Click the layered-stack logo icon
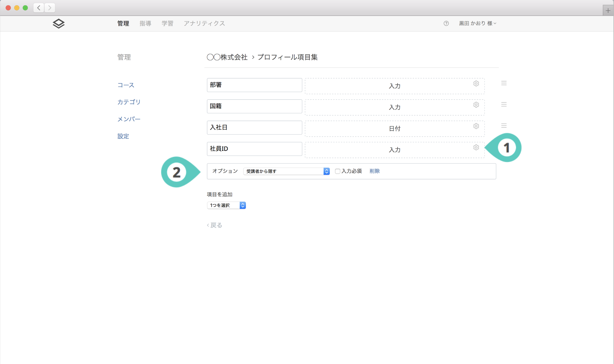The height and width of the screenshot is (364, 614). [x=59, y=24]
